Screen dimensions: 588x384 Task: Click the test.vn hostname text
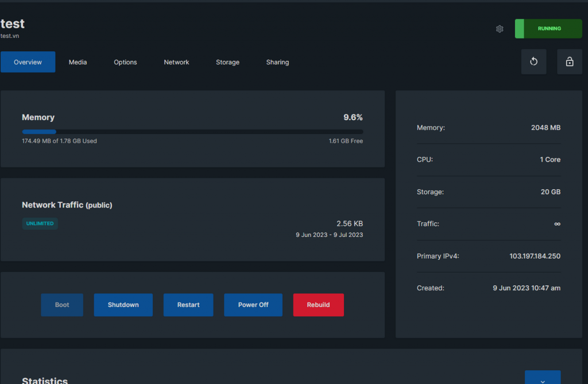pyautogui.click(x=10, y=36)
